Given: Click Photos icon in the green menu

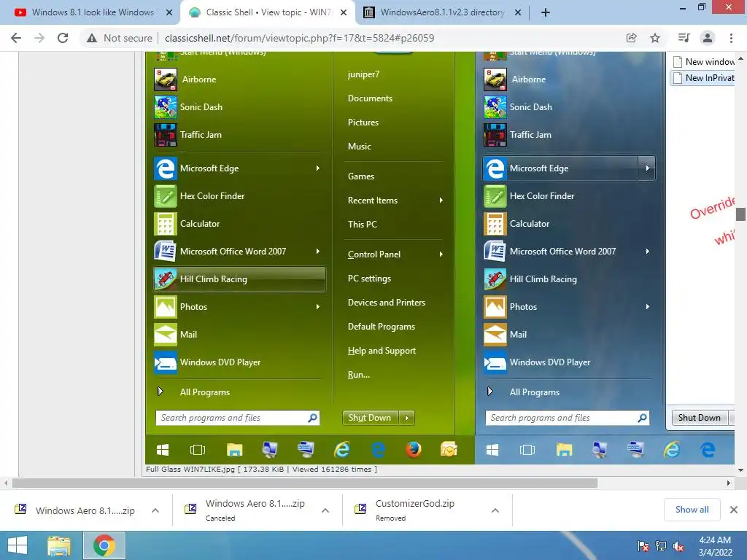Looking at the screenshot, I should (x=166, y=307).
